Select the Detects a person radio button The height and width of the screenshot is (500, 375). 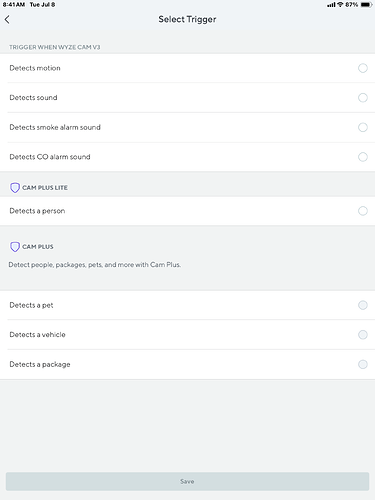[363, 211]
